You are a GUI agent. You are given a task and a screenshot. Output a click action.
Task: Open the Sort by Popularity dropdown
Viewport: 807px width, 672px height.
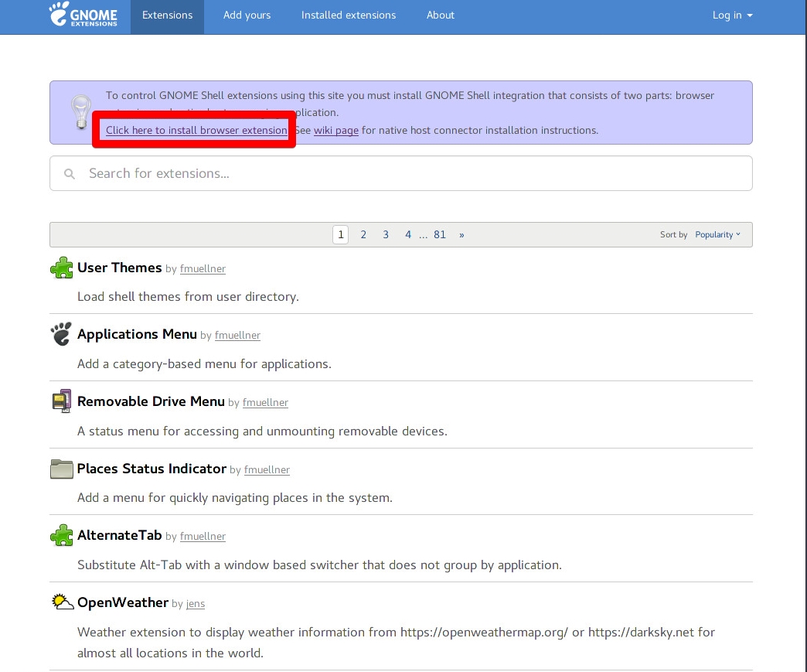[x=717, y=235]
